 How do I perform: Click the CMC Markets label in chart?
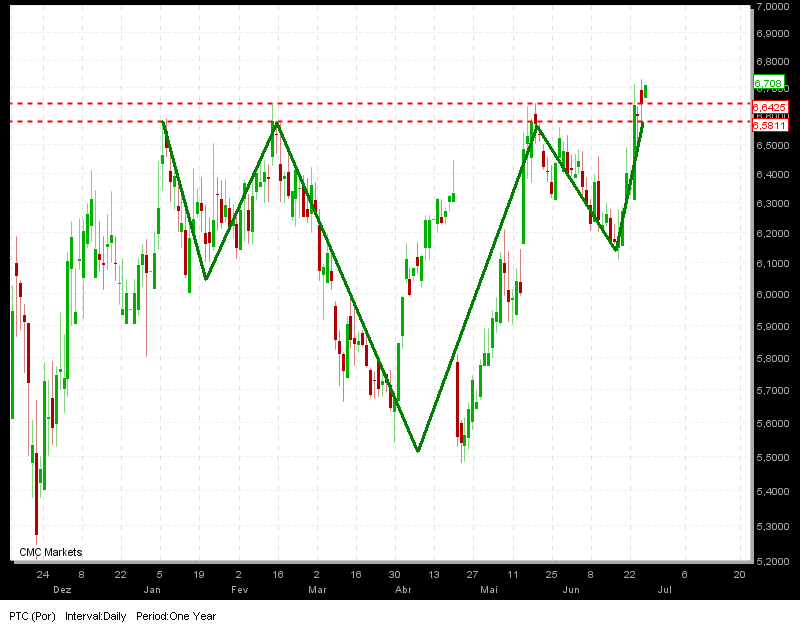point(51,552)
